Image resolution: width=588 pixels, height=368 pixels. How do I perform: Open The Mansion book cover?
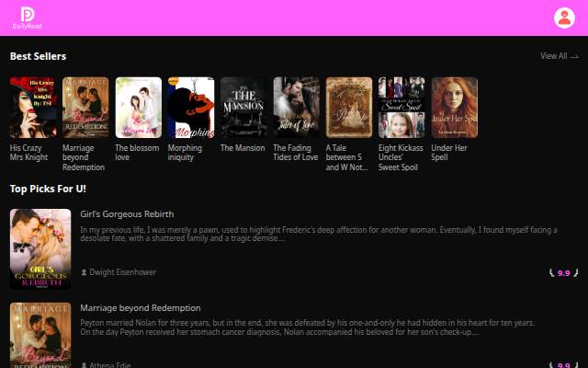[243, 108]
